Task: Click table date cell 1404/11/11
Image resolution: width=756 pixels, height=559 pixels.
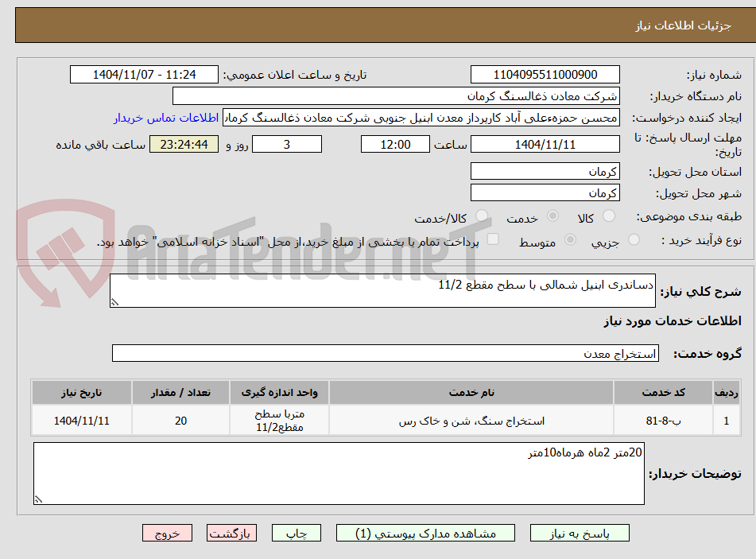Action: (81, 421)
